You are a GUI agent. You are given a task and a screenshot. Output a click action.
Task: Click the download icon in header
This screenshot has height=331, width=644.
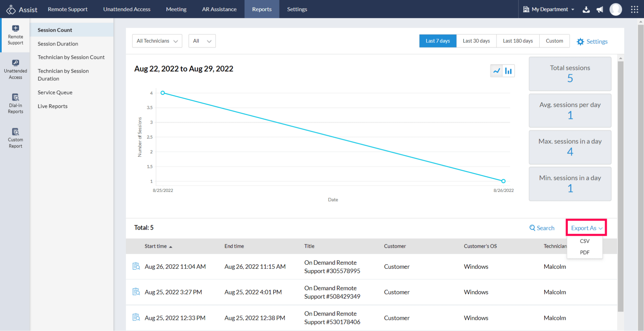click(x=586, y=9)
